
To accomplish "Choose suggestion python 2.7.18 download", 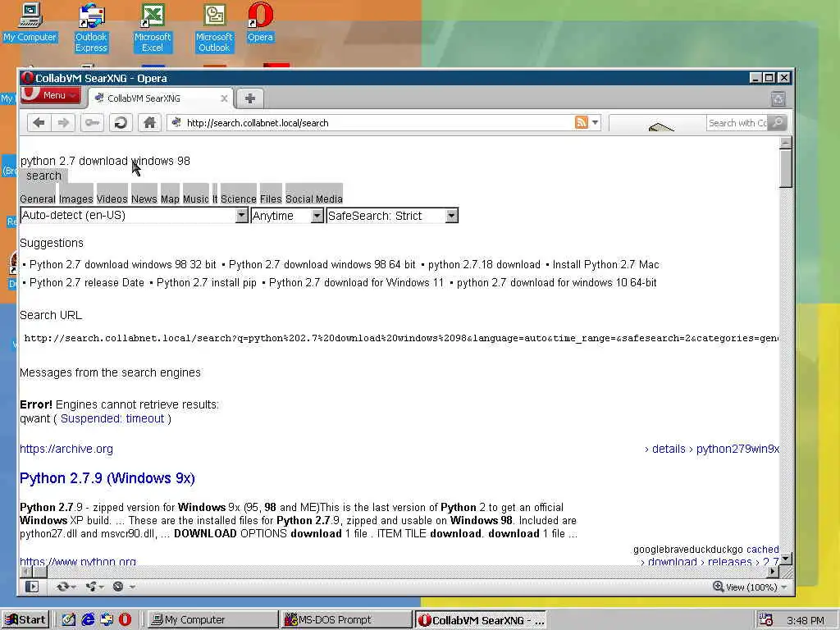I will click(x=484, y=265).
